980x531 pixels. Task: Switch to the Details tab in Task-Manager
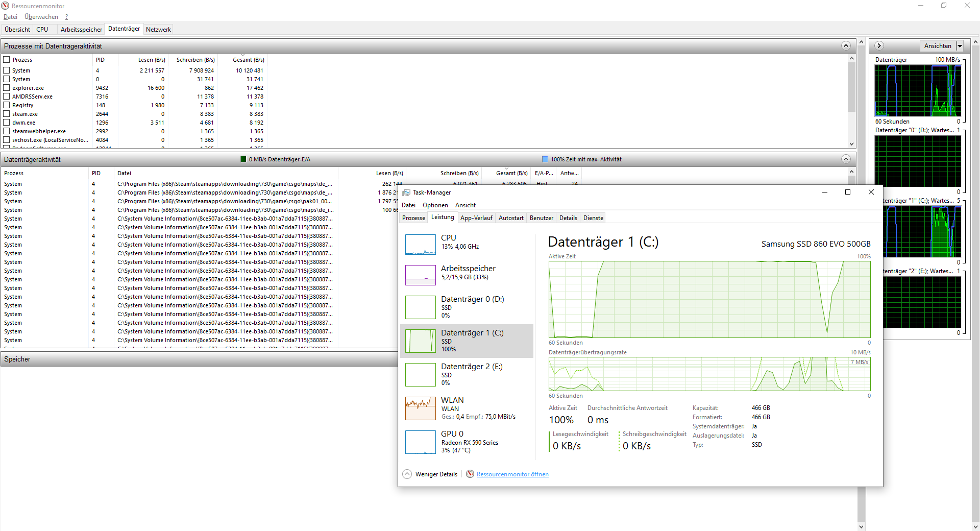568,218
